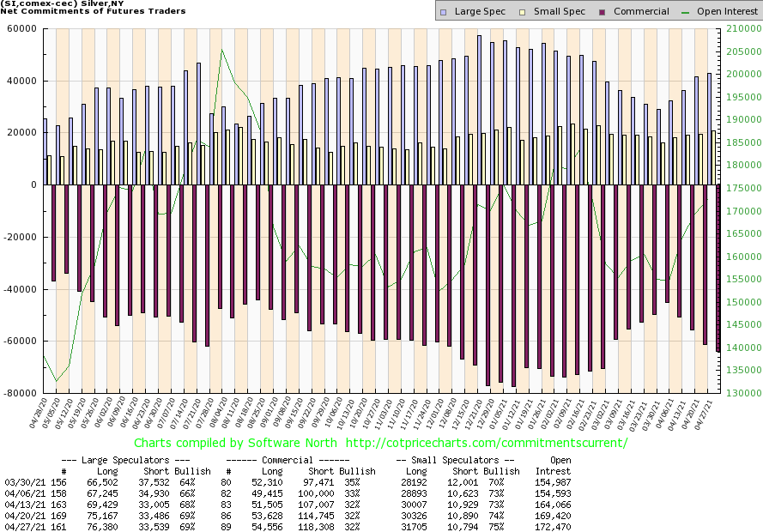Select the Commercial legend label
Image resolution: width=763 pixels, height=532 pixels.
[x=641, y=12]
